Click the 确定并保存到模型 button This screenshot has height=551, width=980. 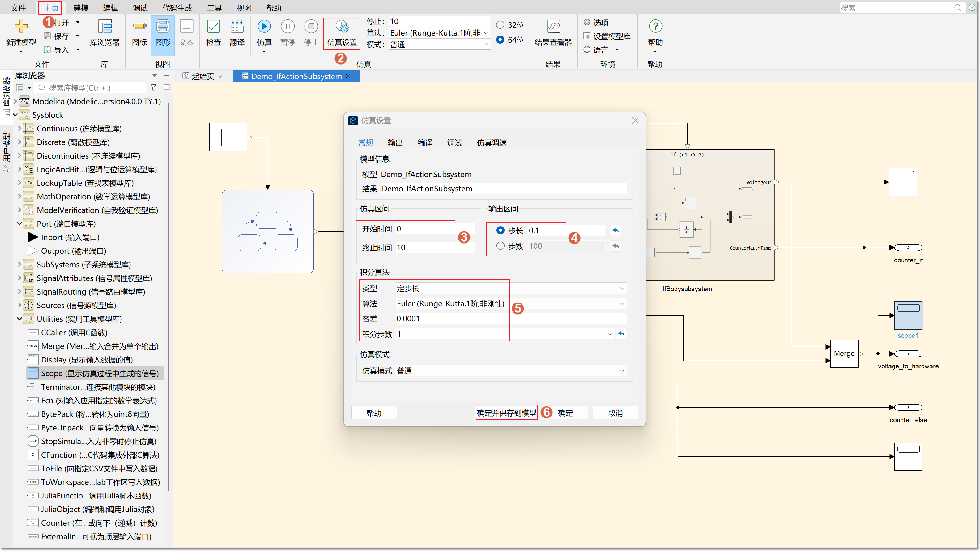[x=506, y=413]
